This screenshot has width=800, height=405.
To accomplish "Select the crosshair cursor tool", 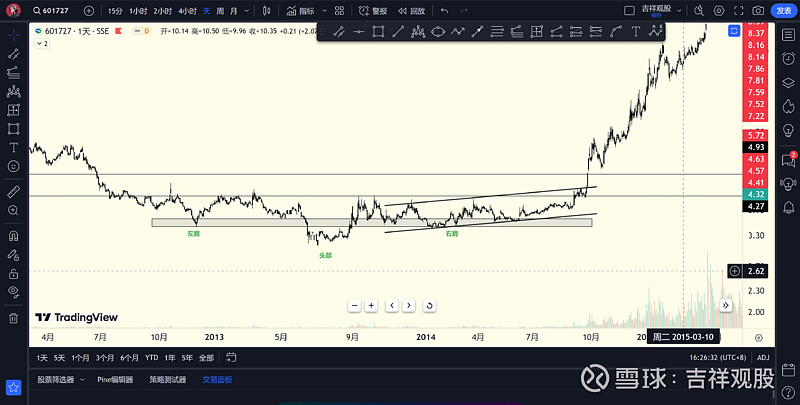I will pyautogui.click(x=14, y=35).
